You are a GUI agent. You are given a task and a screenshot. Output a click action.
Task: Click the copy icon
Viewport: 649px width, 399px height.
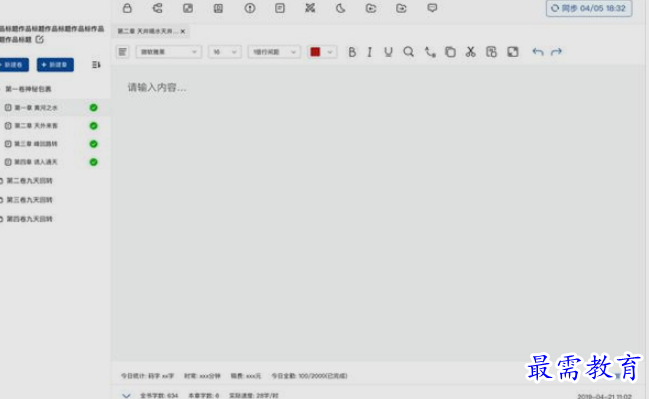[450, 52]
